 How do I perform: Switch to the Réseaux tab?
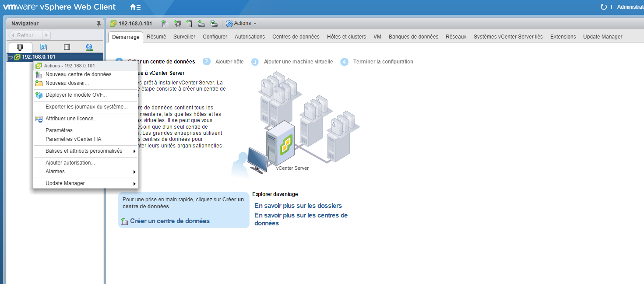[x=456, y=37]
